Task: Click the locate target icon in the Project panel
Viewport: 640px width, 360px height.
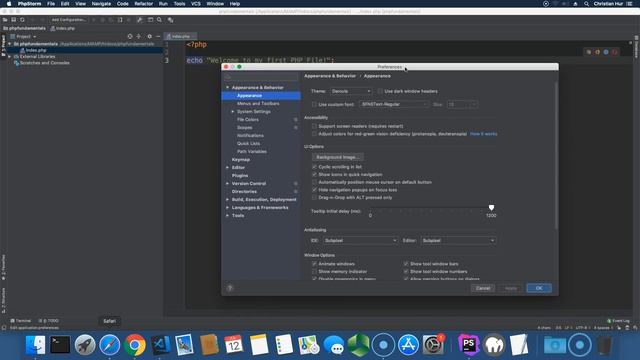Action: click(x=130, y=36)
